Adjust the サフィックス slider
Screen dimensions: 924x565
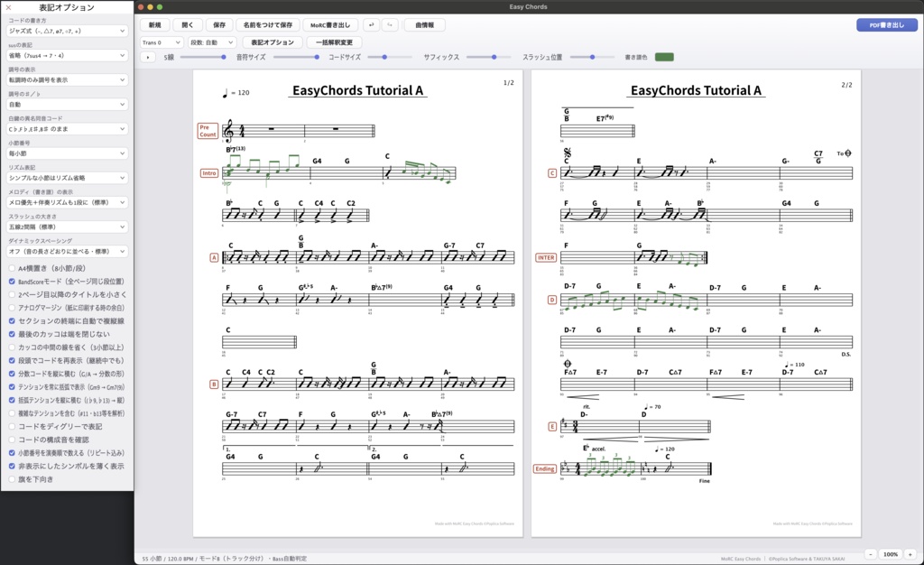(x=489, y=57)
